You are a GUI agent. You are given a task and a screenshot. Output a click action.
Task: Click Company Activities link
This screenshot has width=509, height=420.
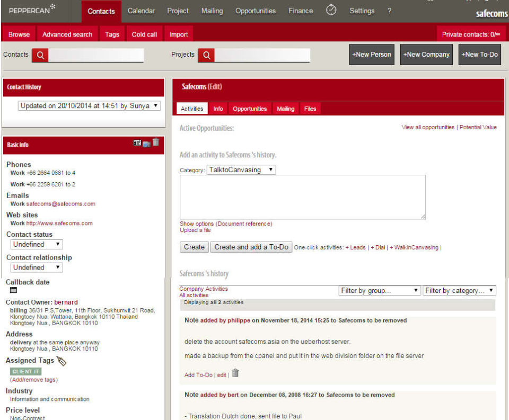204,289
